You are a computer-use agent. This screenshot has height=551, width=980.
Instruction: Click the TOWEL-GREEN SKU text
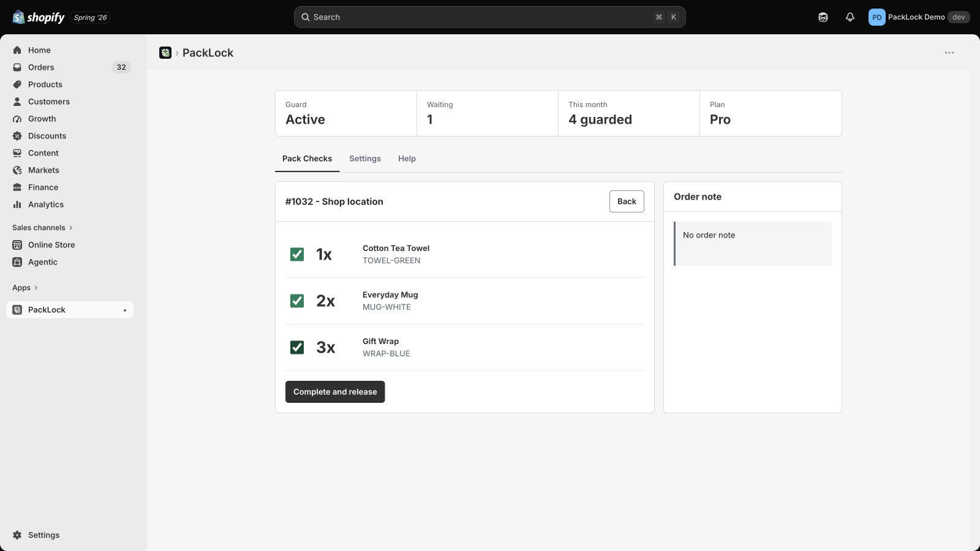coord(391,261)
